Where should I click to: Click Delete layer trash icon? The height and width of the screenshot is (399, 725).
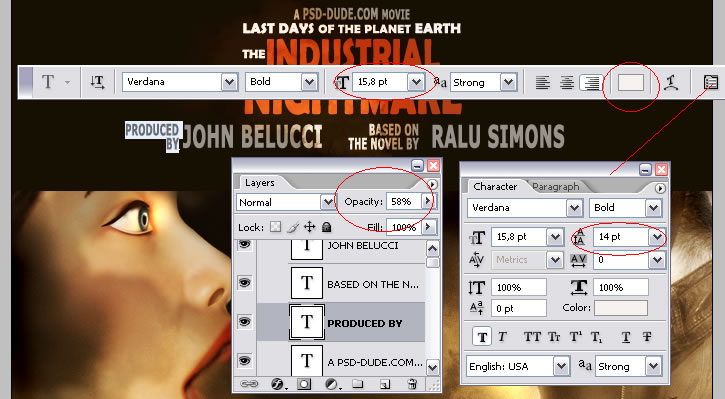click(x=412, y=384)
